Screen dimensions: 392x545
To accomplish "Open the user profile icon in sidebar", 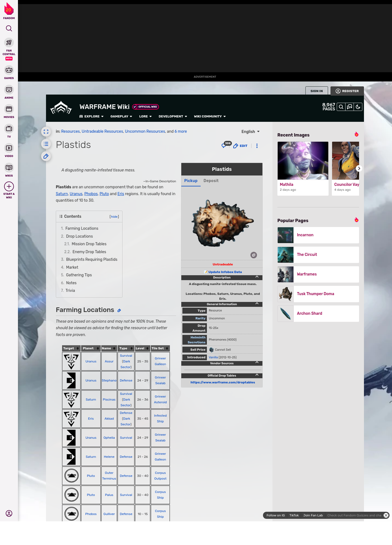I will 9,513.
